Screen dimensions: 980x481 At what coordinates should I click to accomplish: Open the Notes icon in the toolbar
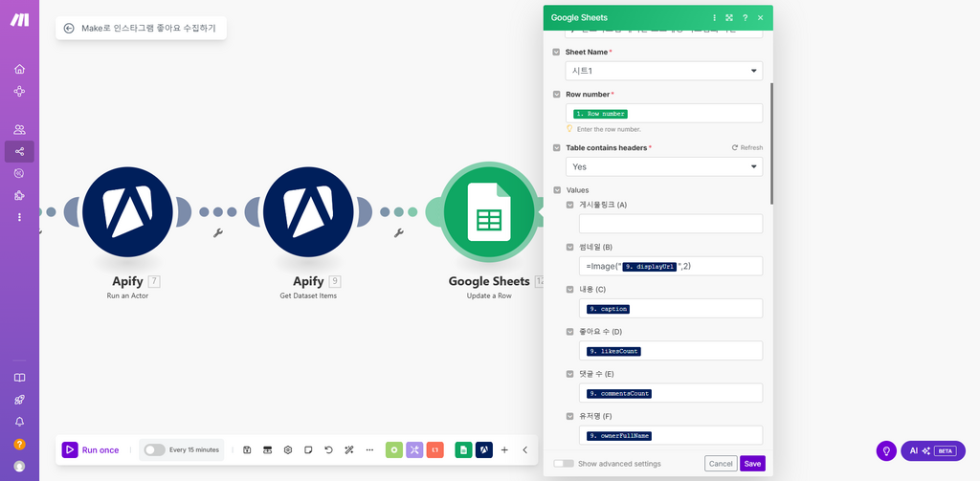pos(308,449)
